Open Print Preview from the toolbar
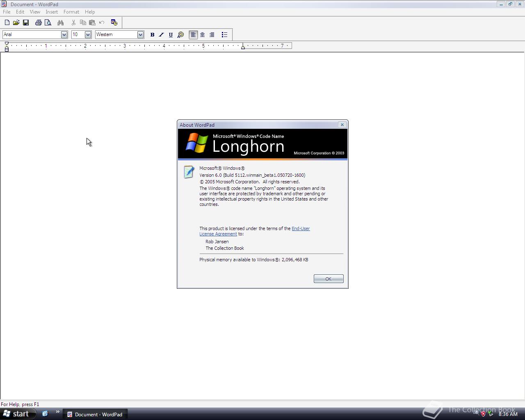 tap(48, 23)
